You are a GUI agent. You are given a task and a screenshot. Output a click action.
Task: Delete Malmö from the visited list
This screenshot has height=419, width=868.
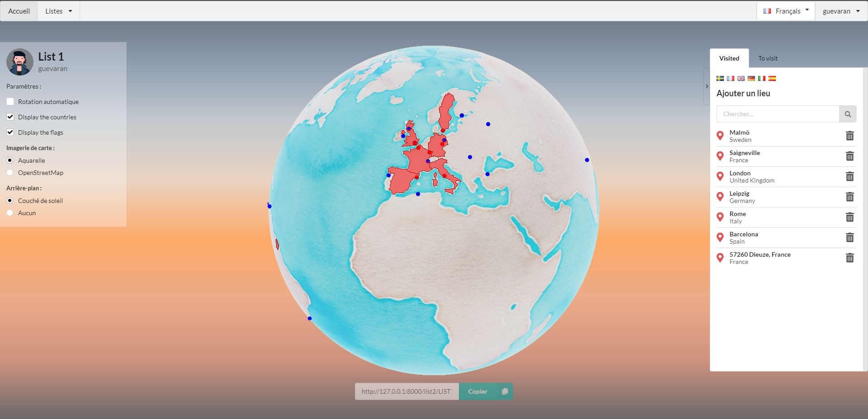[849, 136]
